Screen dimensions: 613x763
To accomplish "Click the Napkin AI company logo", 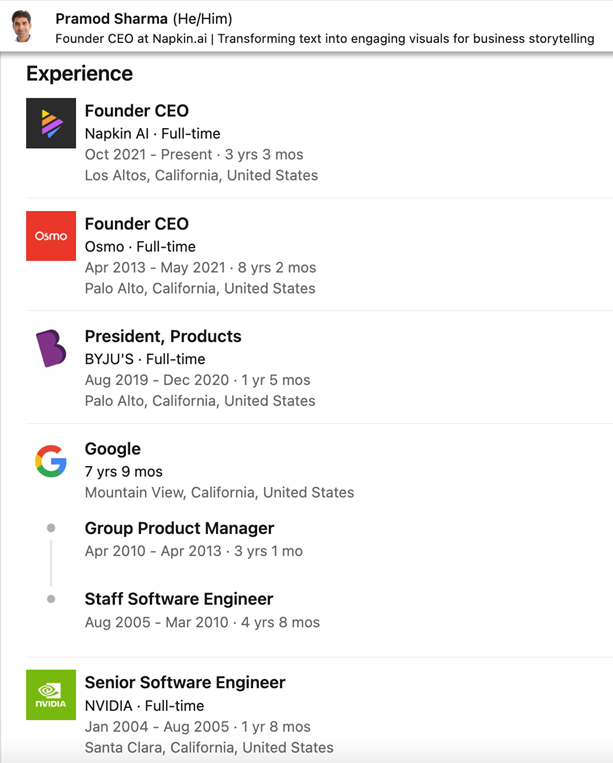I will click(x=51, y=123).
